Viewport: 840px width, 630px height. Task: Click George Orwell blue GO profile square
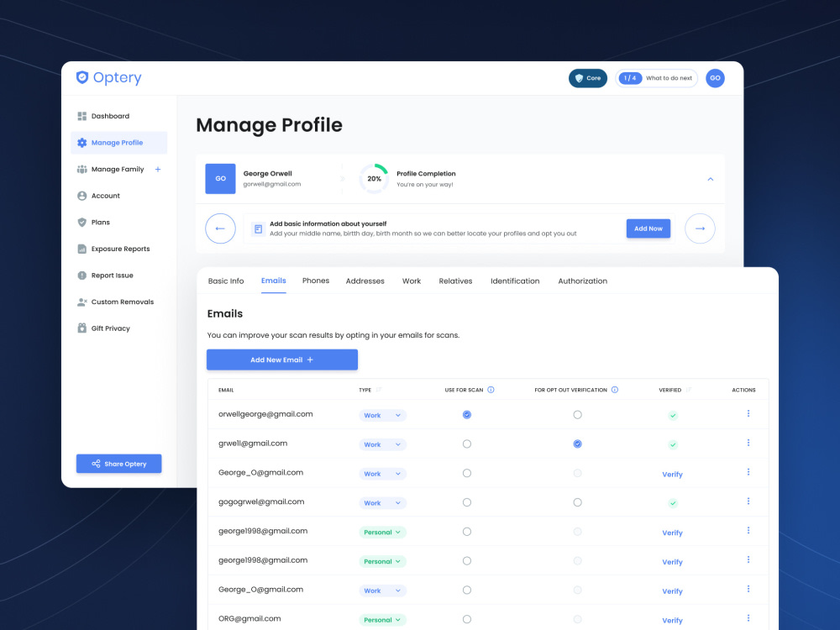[x=221, y=179]
